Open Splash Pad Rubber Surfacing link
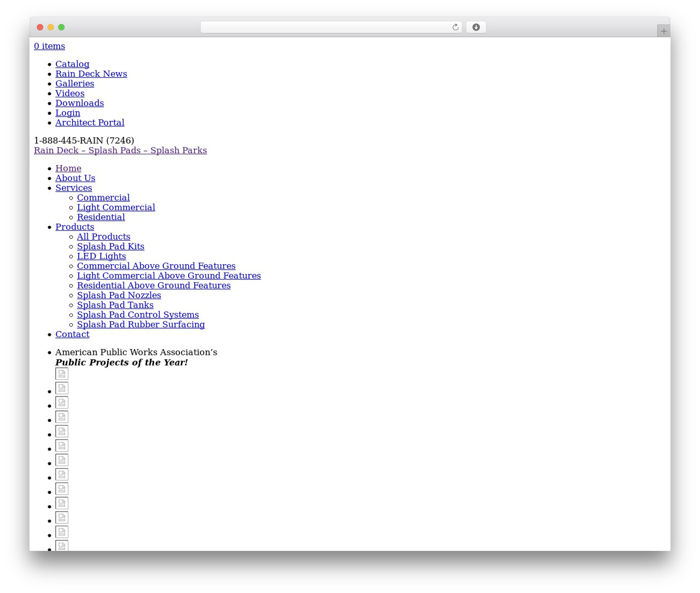The height and width of the screenshot is (593, 700). [141, 325]
